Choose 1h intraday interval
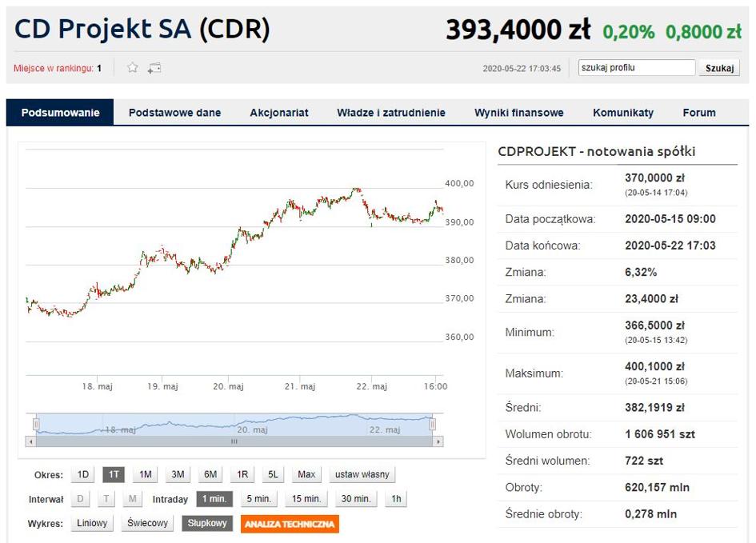The image size is (756, 543). [396, 499]
